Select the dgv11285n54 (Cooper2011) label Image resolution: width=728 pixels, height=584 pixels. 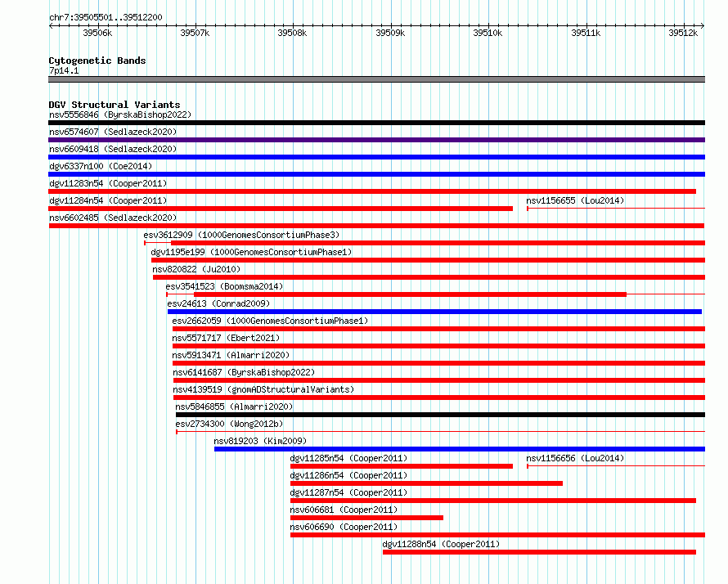point(348,458)
